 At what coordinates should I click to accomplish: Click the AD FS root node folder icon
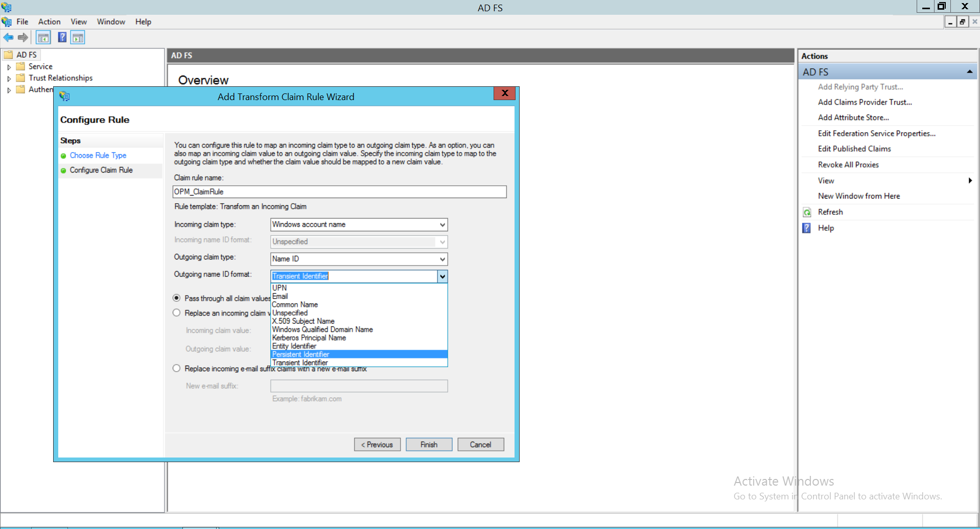9,54
